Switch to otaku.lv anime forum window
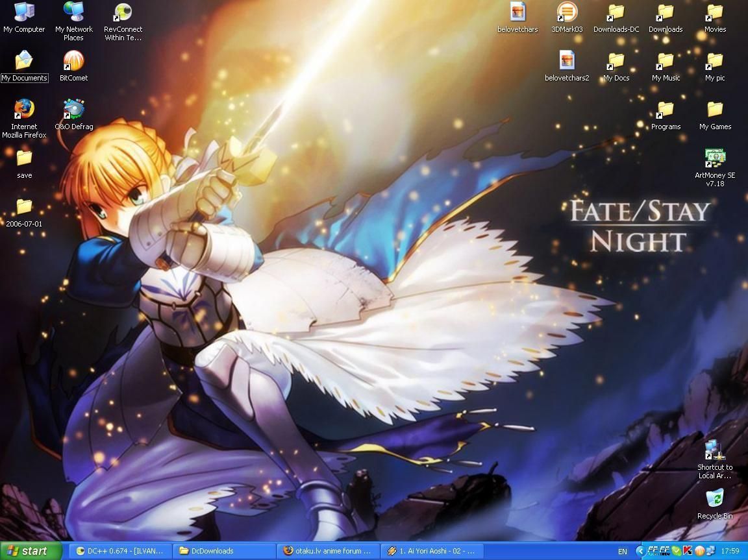The image size is (748, 560). pos(329,551)
